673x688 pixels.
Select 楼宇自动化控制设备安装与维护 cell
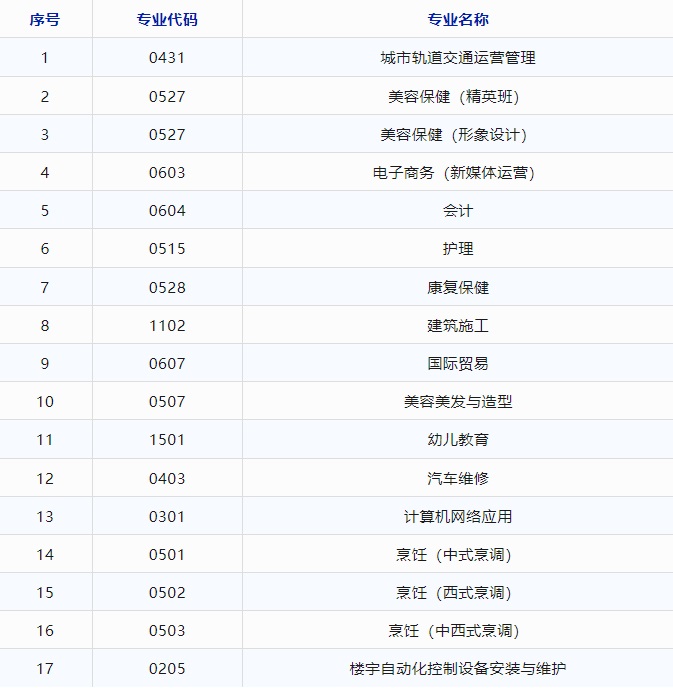[x=457, y=669]
